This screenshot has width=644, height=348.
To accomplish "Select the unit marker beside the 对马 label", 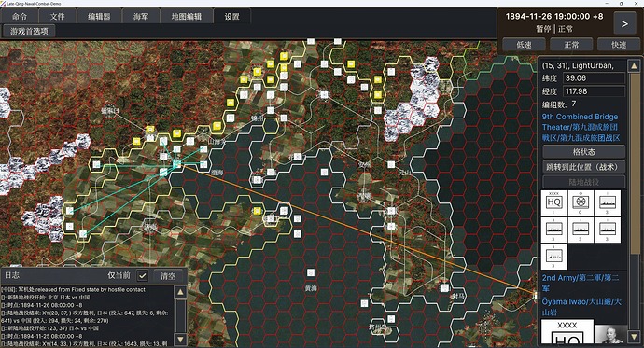I will point(444,287).
